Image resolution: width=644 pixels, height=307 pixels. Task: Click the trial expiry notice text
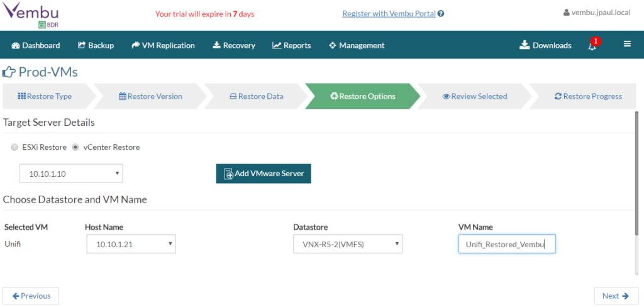[204, 14]
